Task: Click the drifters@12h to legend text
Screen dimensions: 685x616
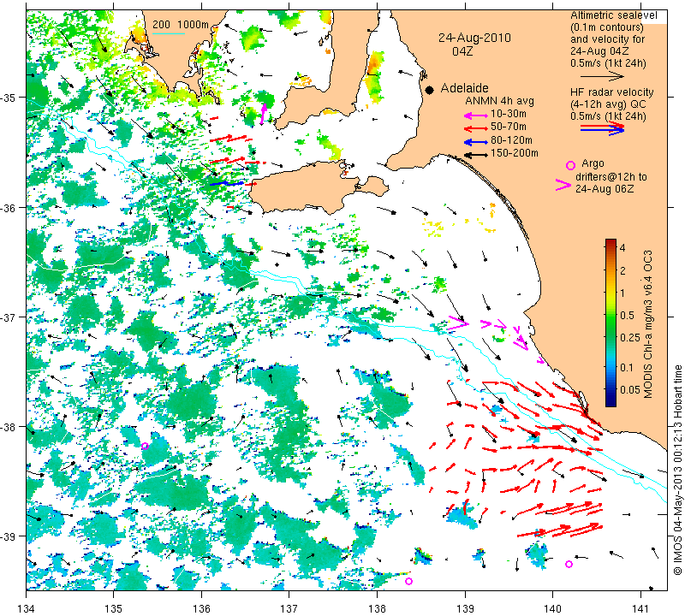Action: (611, 177)
